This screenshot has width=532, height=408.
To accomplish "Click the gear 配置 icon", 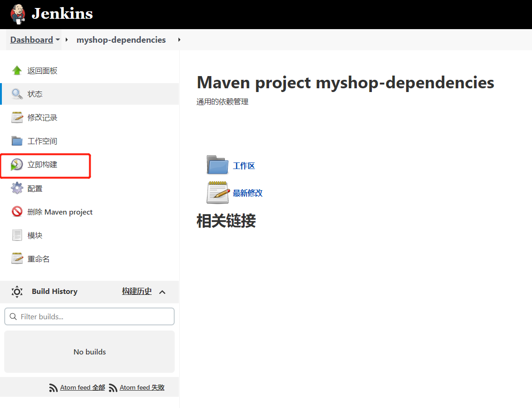I will tap(17, 188).
